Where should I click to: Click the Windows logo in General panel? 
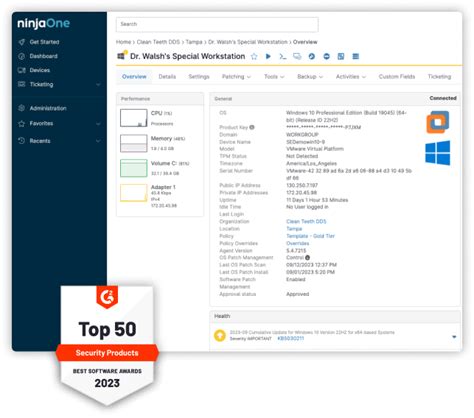[x=438, y=153]
